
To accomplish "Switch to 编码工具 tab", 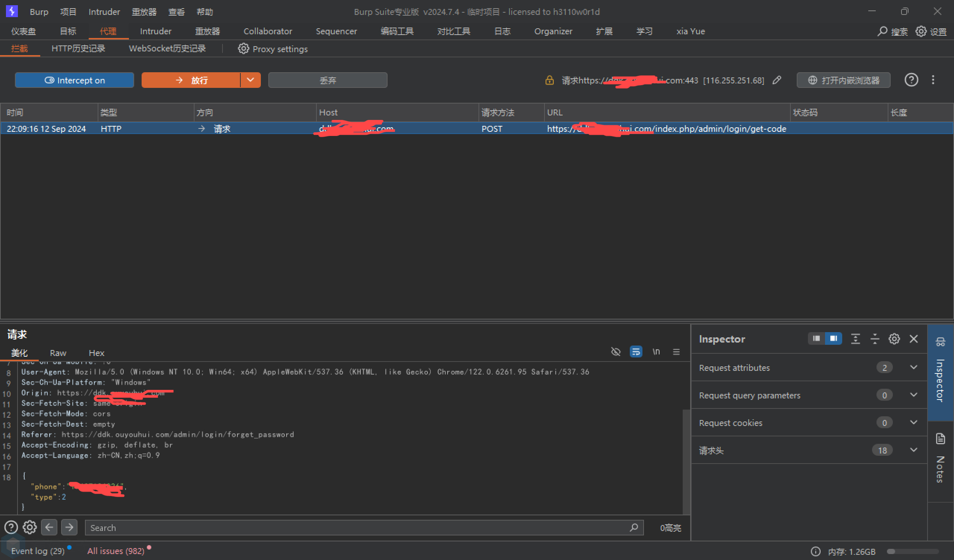I will pos(397,31).
